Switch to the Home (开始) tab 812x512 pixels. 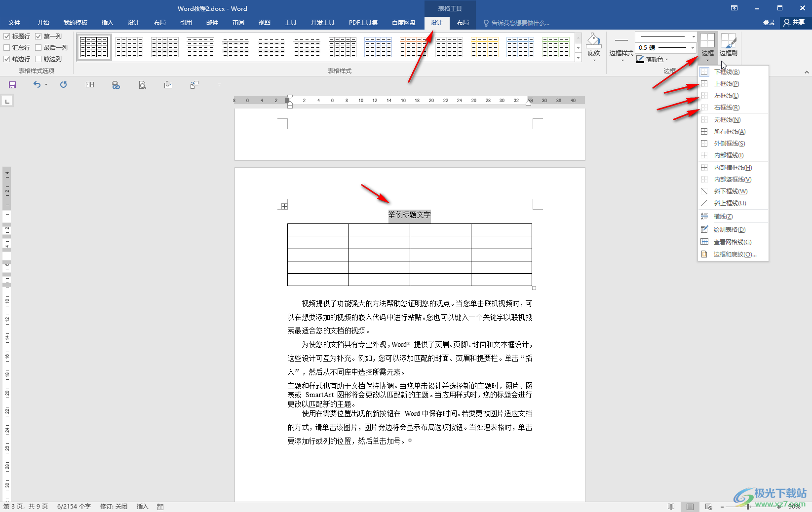click(x=43, y=23)
